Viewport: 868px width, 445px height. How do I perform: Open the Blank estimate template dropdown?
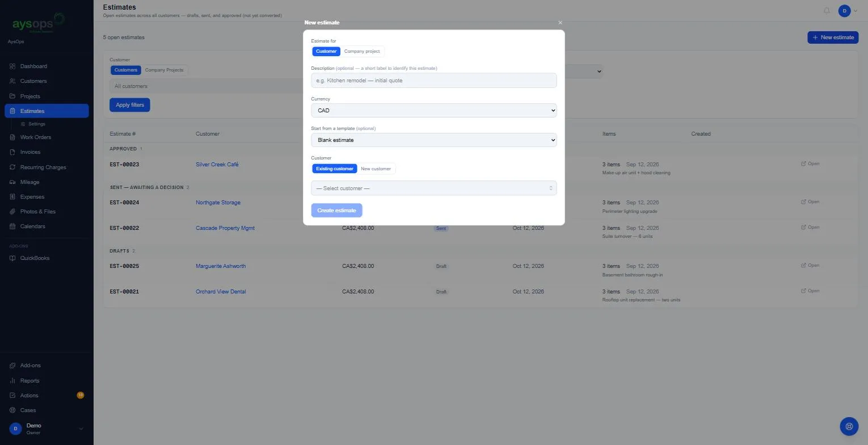point(434,140)
